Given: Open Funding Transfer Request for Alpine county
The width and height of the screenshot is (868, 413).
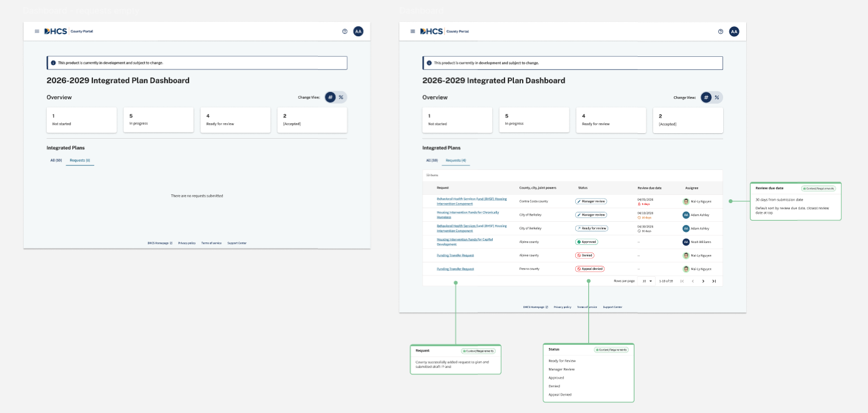Looking at the screenshot, I should pyautogui.click(x=455, y=255).
